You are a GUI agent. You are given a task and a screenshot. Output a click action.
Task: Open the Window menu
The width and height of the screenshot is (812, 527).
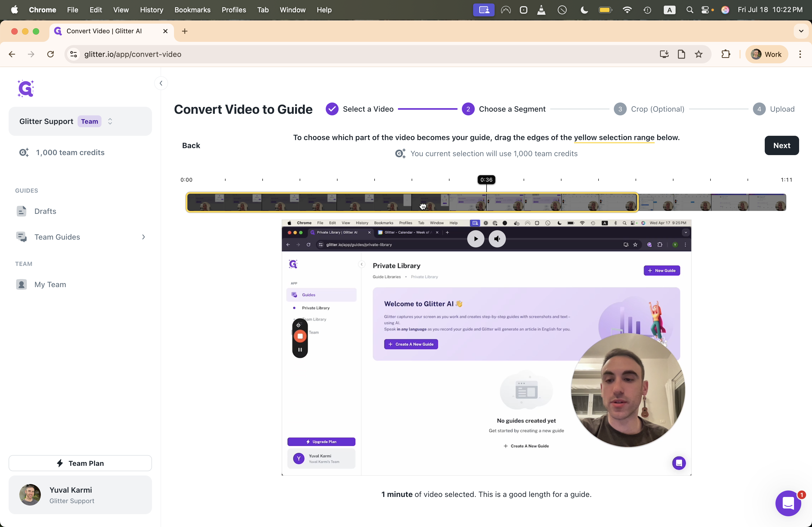click(x=293, y=10)
